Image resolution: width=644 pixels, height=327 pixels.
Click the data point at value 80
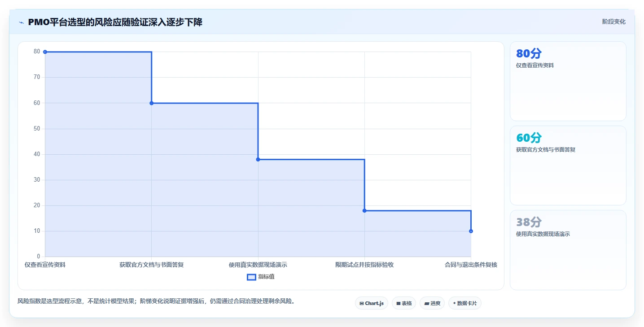click(x=45, y=52)
